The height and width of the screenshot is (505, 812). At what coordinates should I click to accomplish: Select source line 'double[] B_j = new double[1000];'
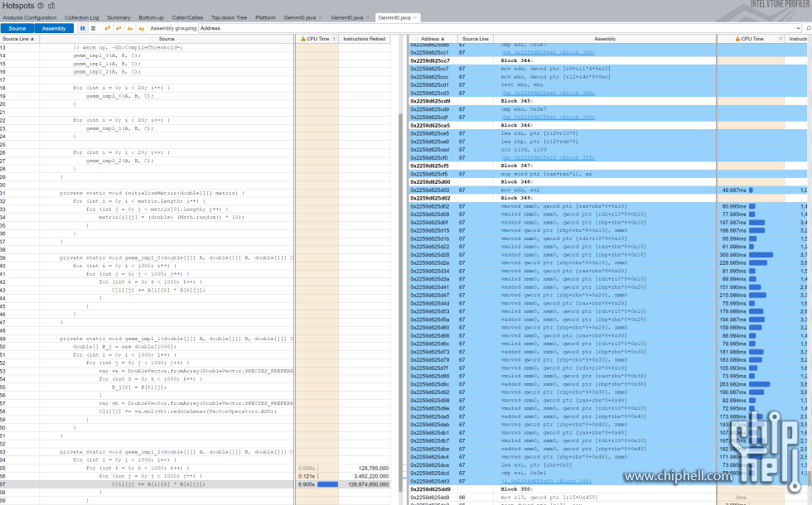tap(196, 347)
